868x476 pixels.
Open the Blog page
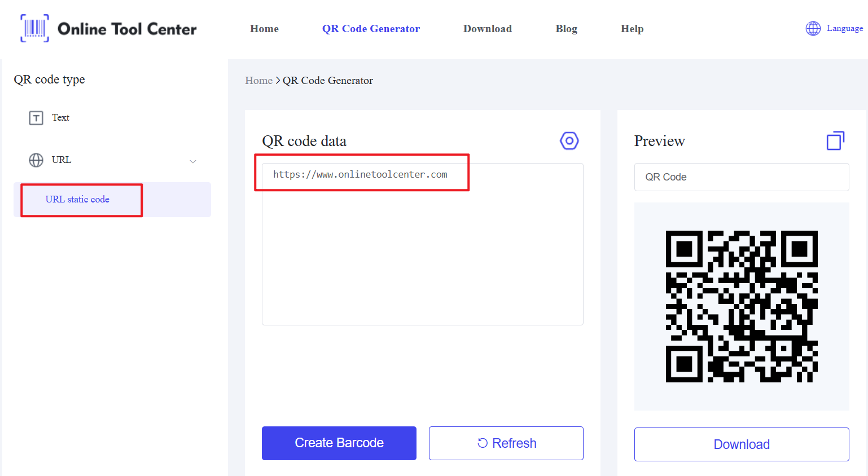point(566,29)
